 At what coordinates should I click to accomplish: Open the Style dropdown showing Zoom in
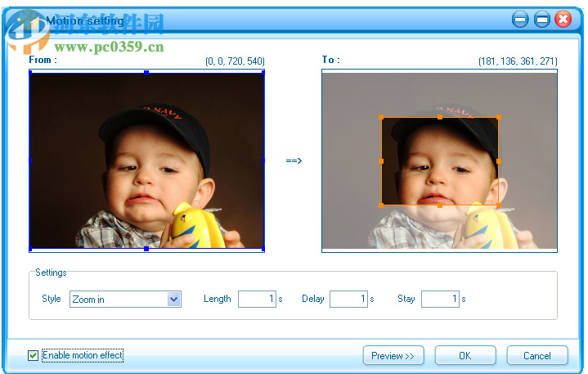coord(125,299)
